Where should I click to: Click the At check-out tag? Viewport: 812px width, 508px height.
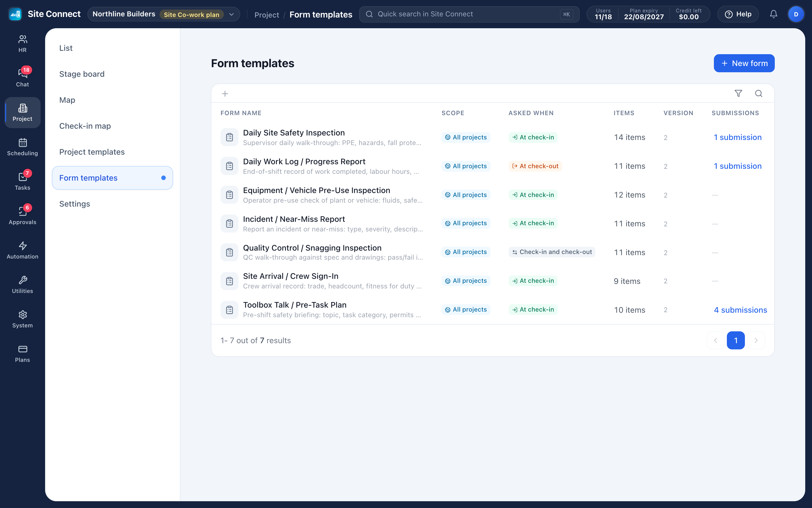[535, 166]
